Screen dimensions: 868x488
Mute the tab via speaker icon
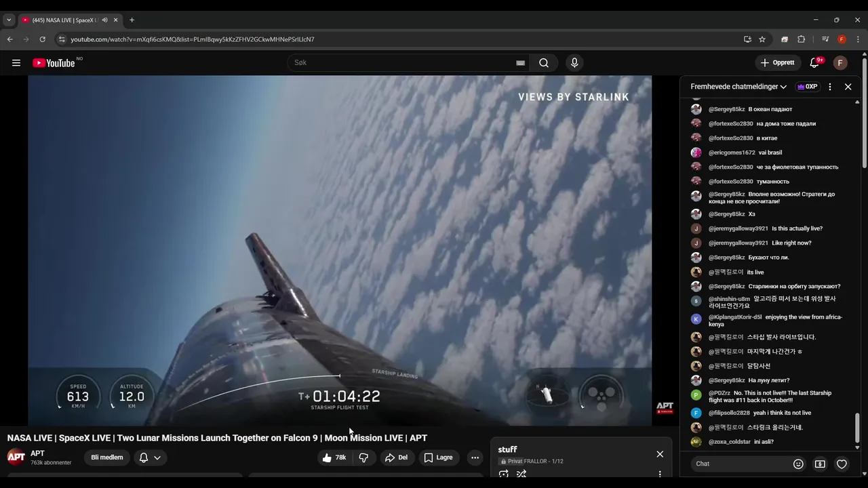point(104,20)
